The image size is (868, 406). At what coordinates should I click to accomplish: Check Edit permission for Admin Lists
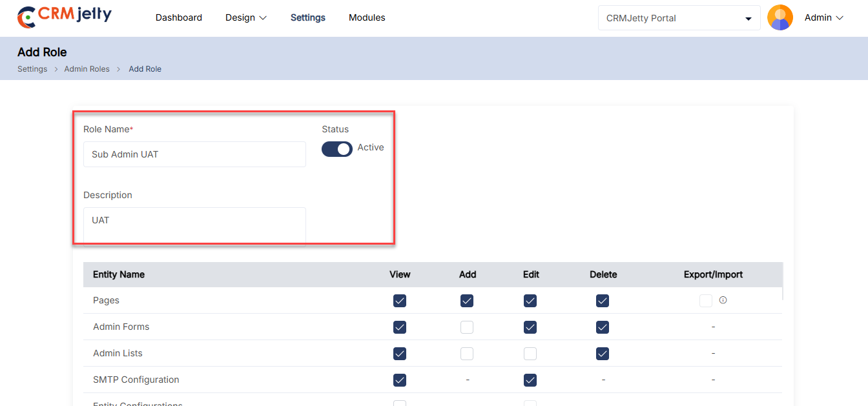pos(530,354)
